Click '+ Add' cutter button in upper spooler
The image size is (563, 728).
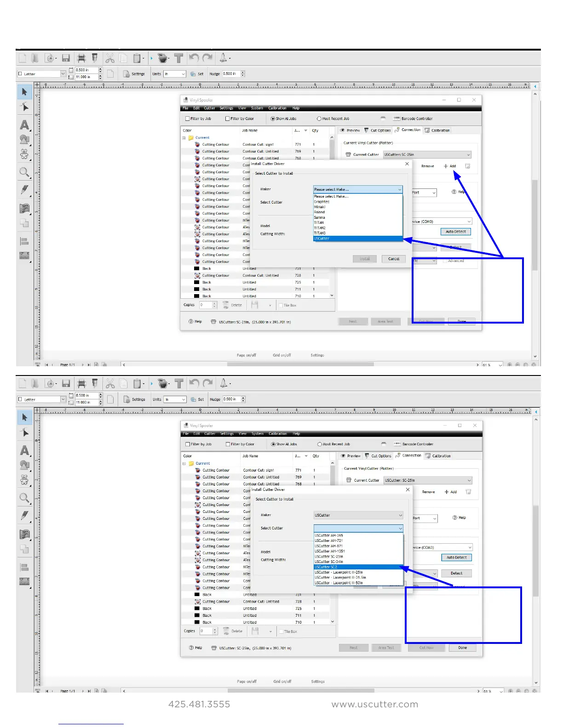coord(450,166)
